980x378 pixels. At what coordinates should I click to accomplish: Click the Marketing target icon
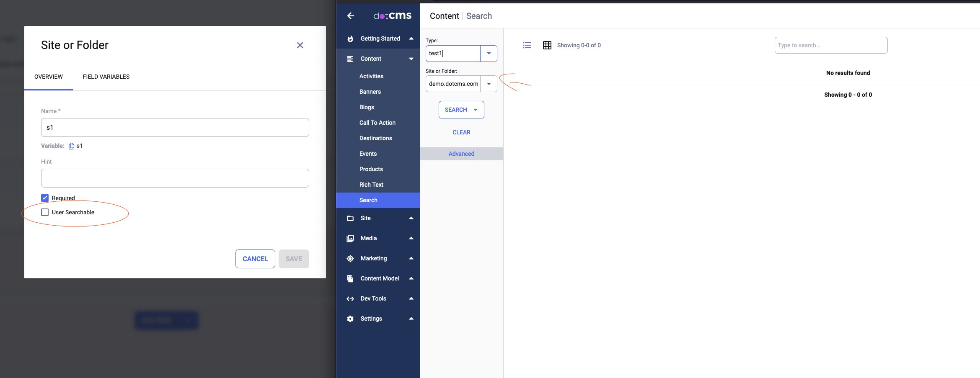tap(350, 258)
